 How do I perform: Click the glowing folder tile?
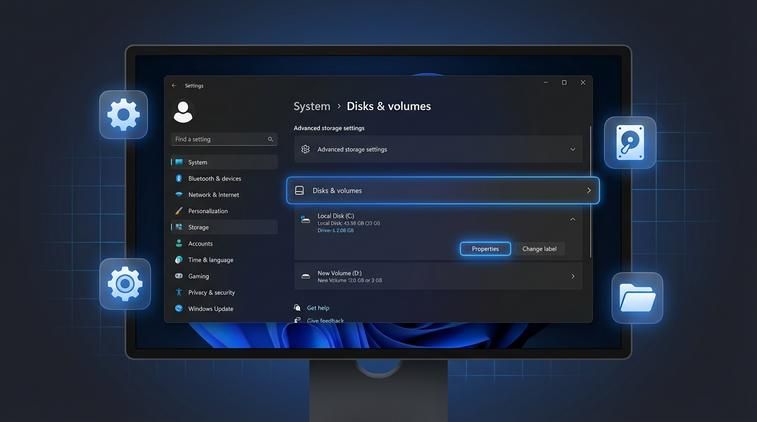[x=637, y=298]
